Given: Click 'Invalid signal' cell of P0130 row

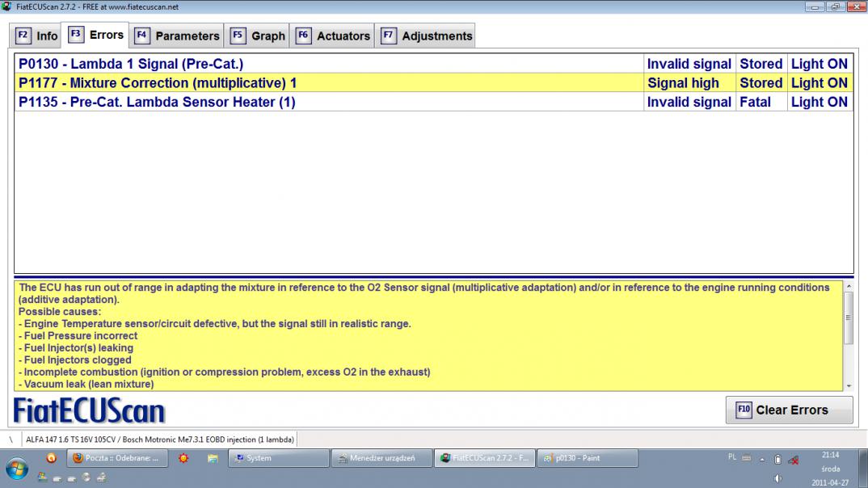Looking at the screenshot, I should (x=689, y=64).
